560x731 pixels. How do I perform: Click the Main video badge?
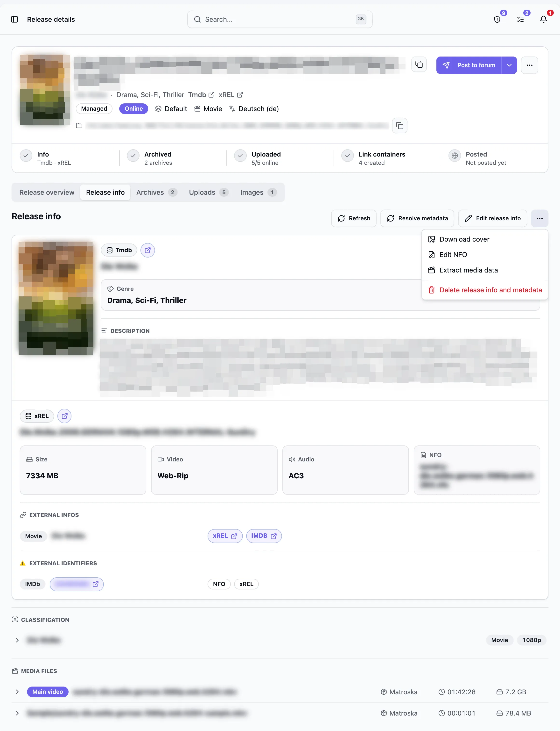pos(48,692)
